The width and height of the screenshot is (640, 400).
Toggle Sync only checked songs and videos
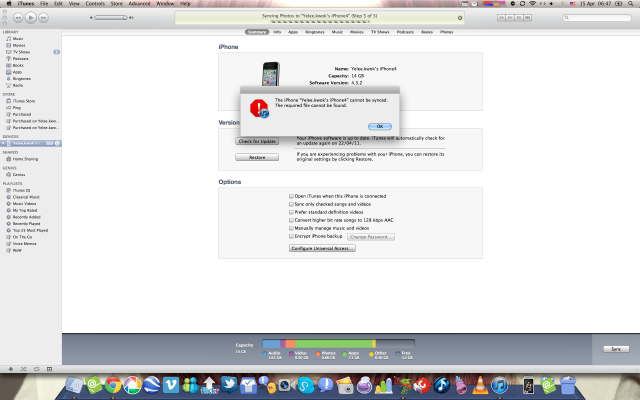pos(291,204)
